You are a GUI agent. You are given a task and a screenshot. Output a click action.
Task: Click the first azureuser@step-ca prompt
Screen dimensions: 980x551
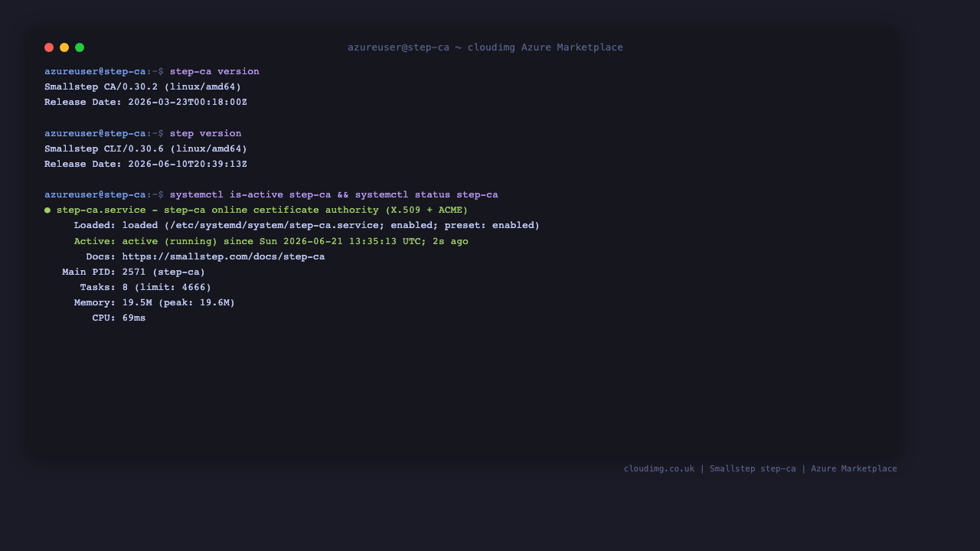click(104, 71)
